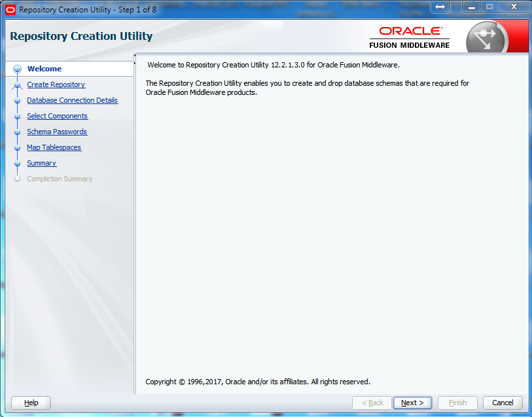The image size is (532, 417).
Task: Click the grayed-out Completion Summary step
Action: 60,179
